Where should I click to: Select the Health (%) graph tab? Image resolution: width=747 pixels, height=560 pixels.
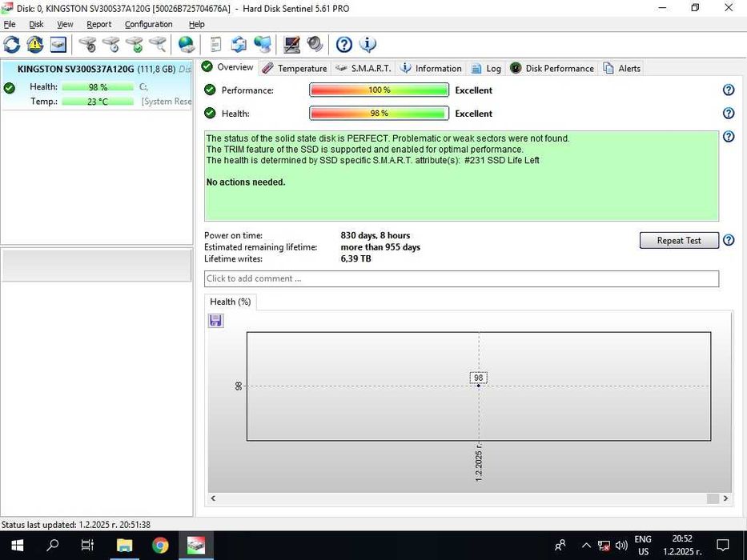pos(230,302)
